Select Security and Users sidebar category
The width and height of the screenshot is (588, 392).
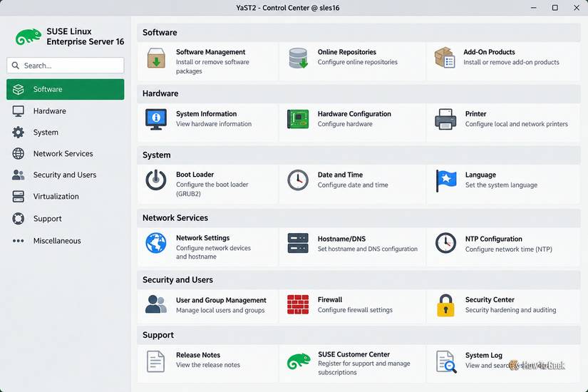[x=66, y=175]
